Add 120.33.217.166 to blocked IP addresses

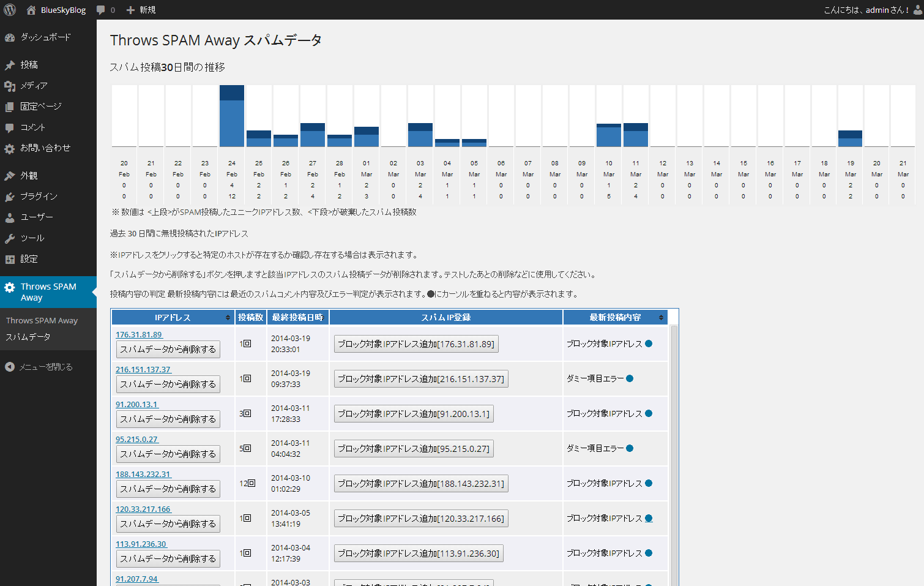[x=421, y=519]
